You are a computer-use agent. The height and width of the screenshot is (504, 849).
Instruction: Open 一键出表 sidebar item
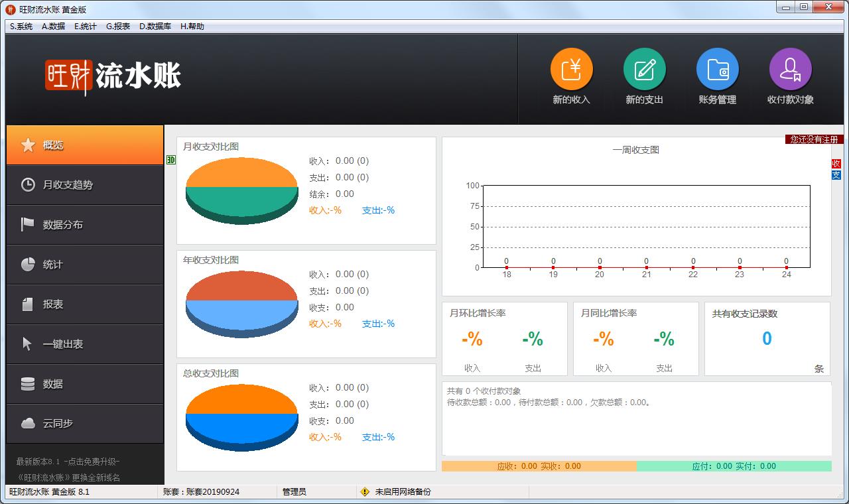pos(85,344)
